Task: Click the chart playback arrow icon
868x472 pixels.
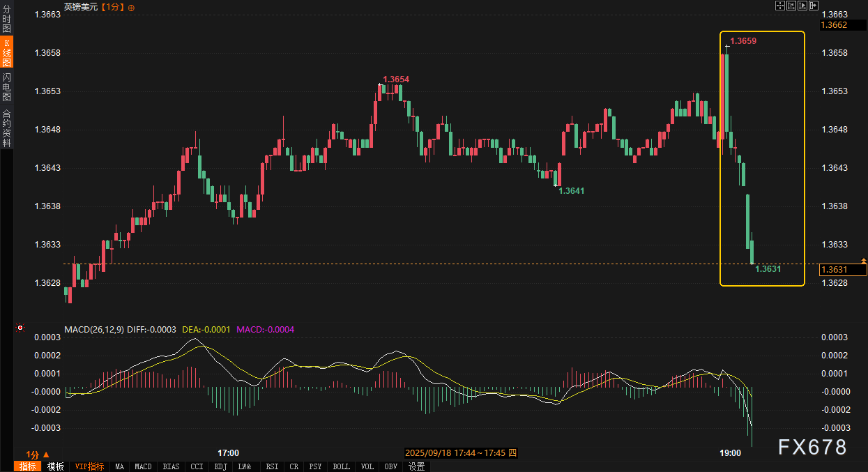Action: tap(802, 6)
